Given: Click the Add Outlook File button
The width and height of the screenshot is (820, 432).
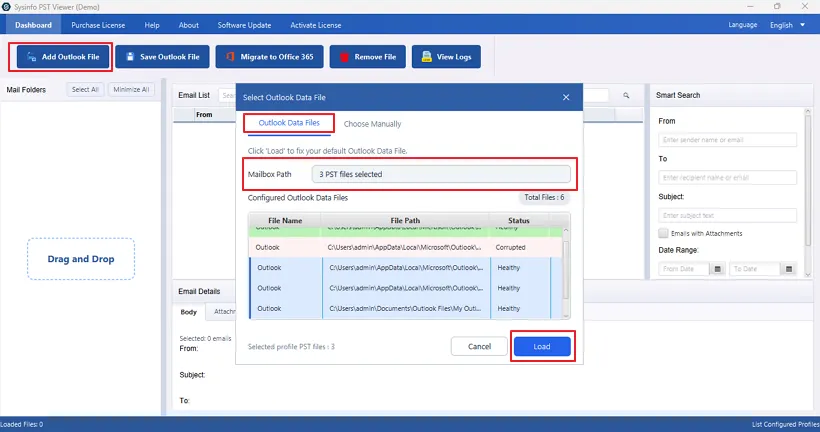Looking at the screenshot, I should 63,57.
